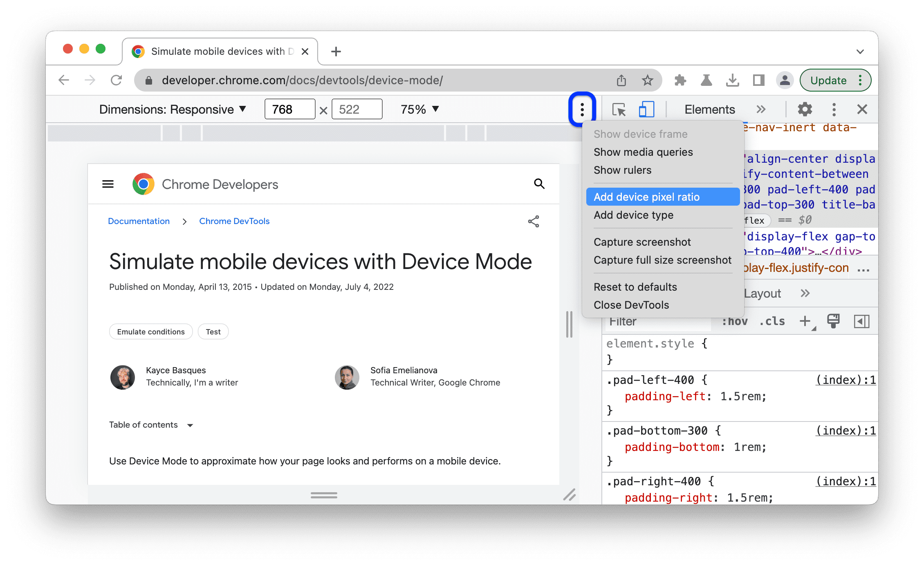Click the viewport width input field
Image resolution: width=924 pixels, height=565 pixels.
[288, 110]
